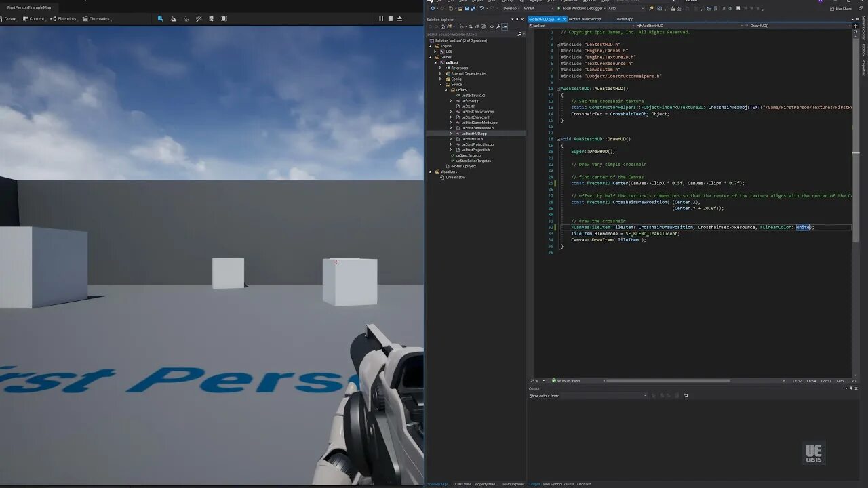Collapse the DrawHUD function code block
Viewport: 868px width, 488px height.
point(558,139)
